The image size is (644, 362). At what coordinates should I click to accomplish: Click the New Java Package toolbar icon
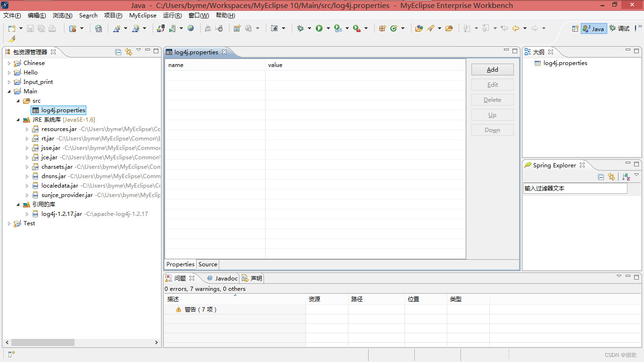click(x=383, y=28)
